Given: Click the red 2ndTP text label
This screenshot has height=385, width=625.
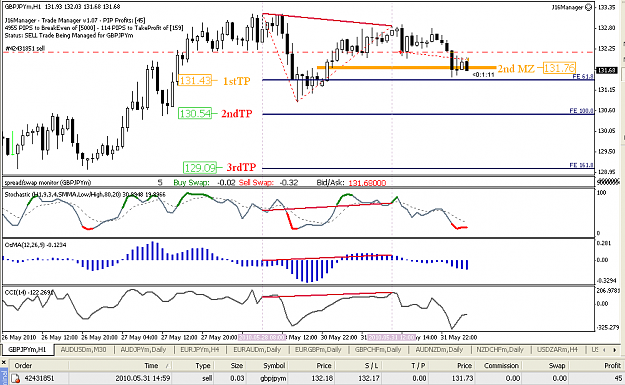Looking at the screenshot, I should [237, 114].
